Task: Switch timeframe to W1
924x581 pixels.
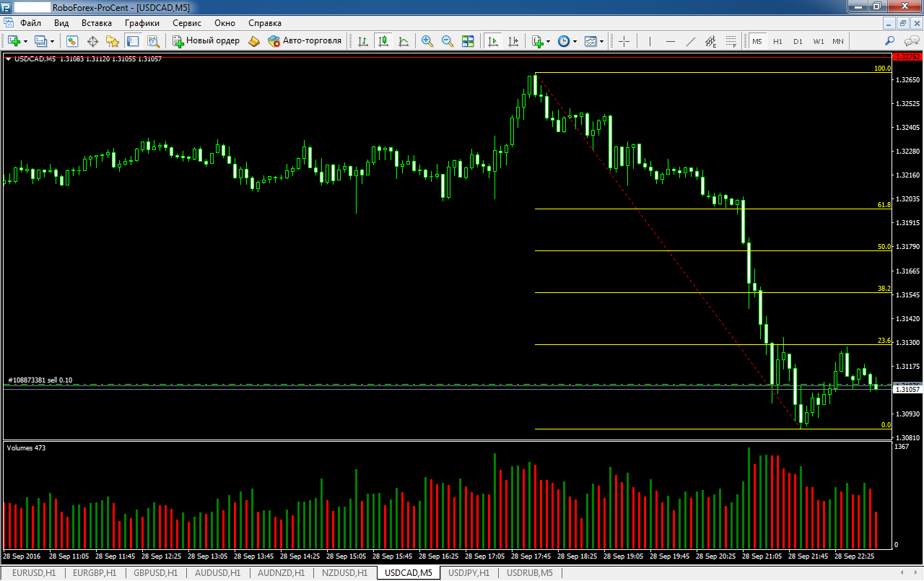Action: pyautogui.click(x=818, y=41)
